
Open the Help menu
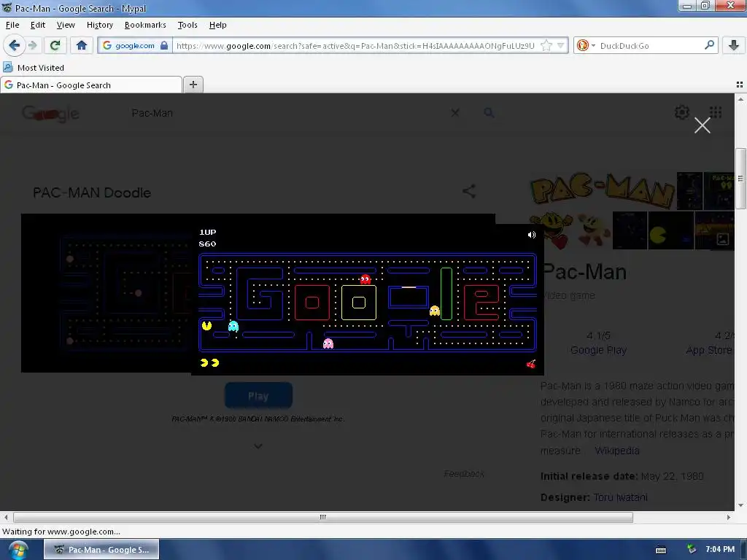point(217,25)
